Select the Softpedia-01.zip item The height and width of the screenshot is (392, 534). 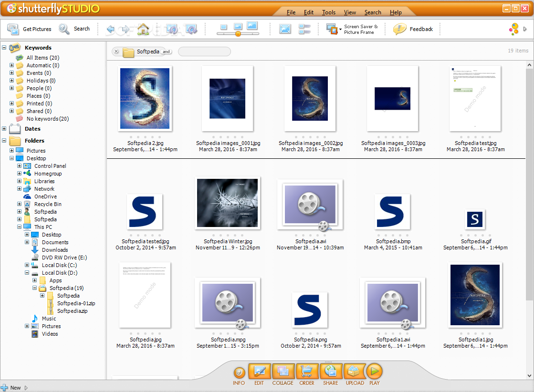pyautogui.click(x=76, y=303)
